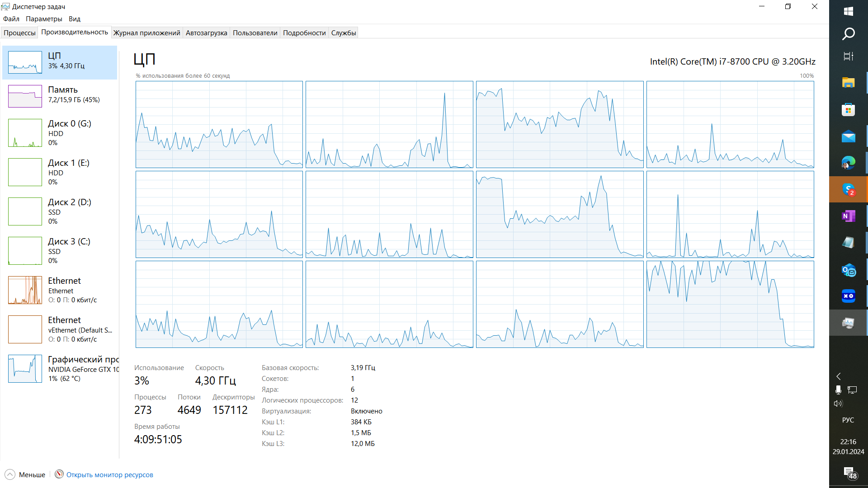Switch to Outlook on the taskbar
Screen dimensions: 868x488
click(x=848, y=270)
